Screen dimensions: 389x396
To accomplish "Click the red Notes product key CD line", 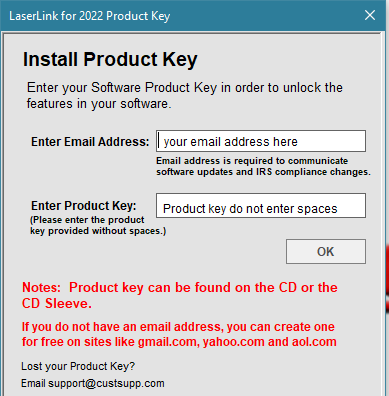I will [180, 287].
